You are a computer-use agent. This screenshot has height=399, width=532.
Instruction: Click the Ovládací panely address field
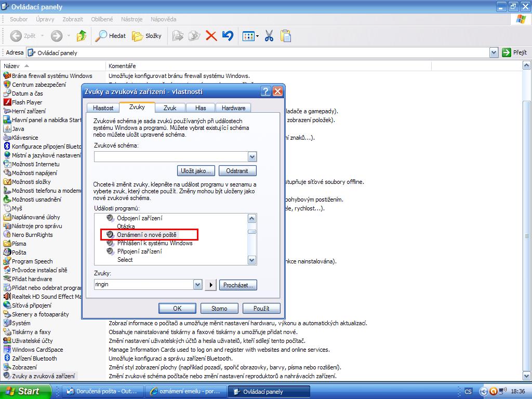pyautogui.click(x=258, y=52)
